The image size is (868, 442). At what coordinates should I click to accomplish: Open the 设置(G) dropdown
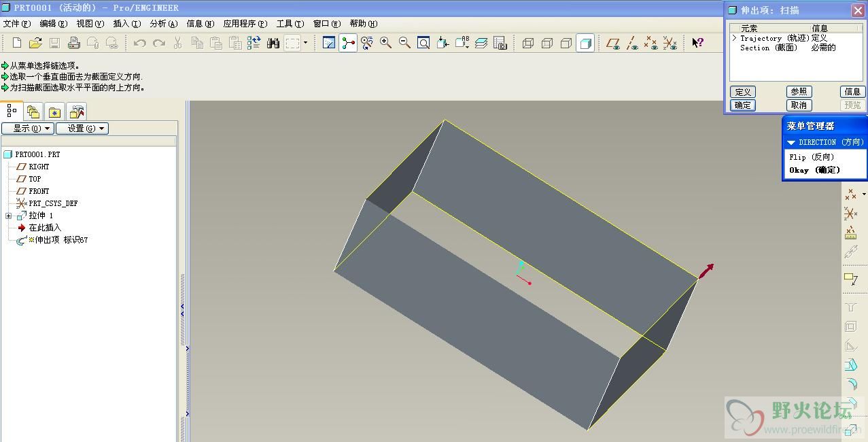[x=82, y=129]
